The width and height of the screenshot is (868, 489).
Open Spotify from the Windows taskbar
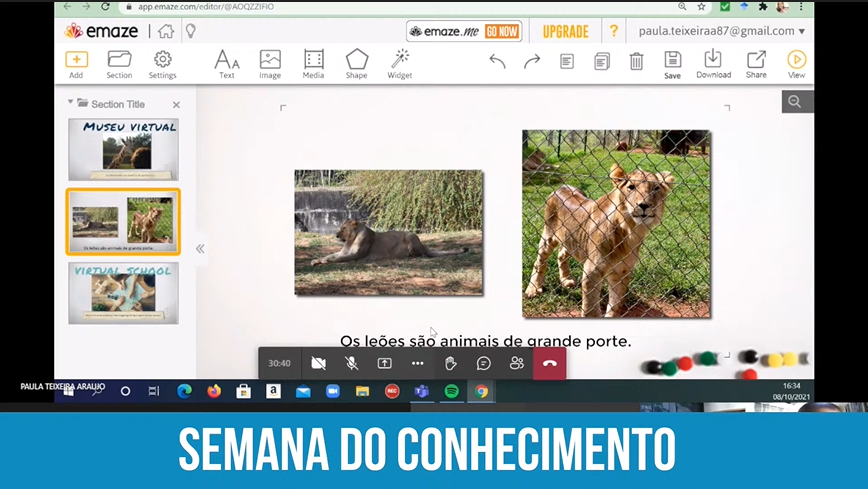coord(451,392)
